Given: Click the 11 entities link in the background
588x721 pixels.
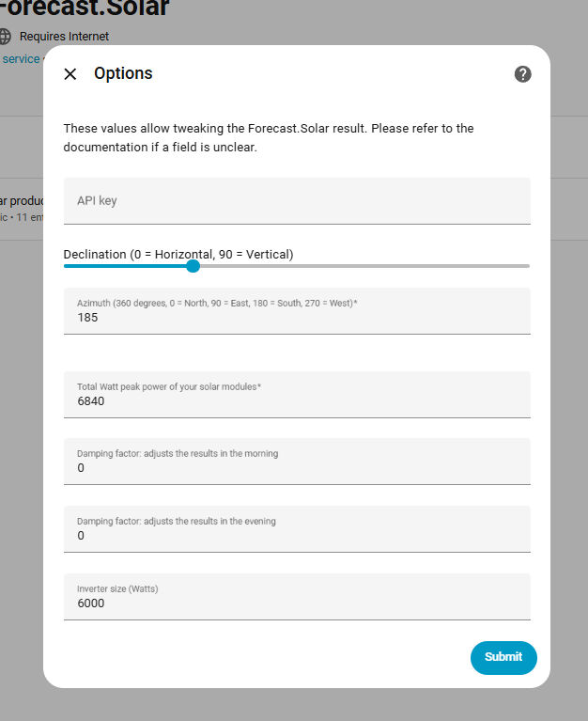Looking at the screenshot, I should 28,217.
